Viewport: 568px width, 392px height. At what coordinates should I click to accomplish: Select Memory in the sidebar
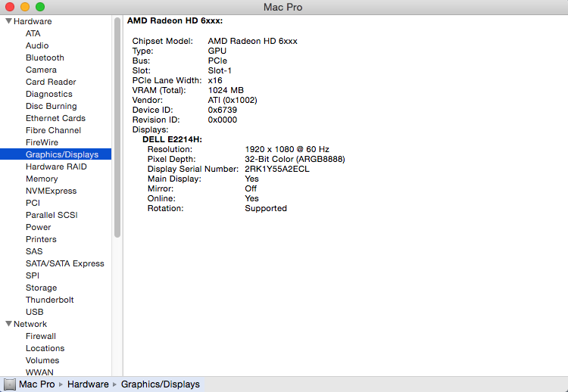coord(42,179)
